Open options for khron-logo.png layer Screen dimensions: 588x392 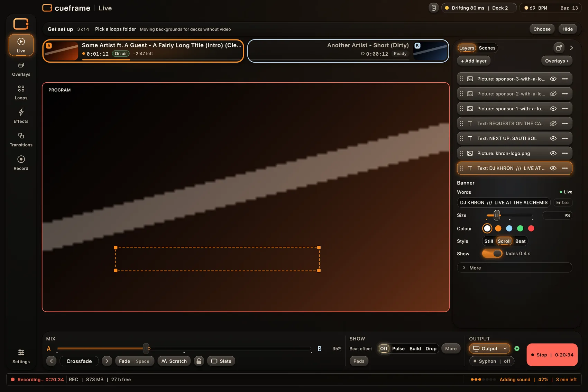point(565,153)
